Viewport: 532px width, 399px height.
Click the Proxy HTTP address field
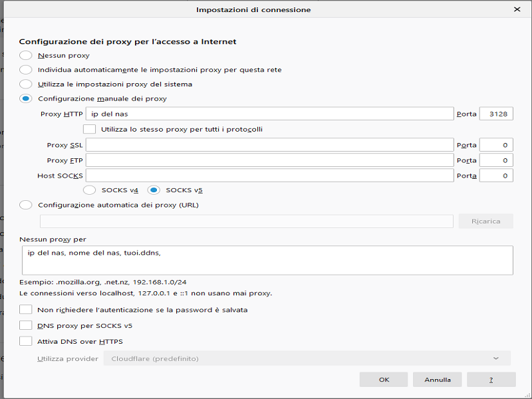point(269,114)
